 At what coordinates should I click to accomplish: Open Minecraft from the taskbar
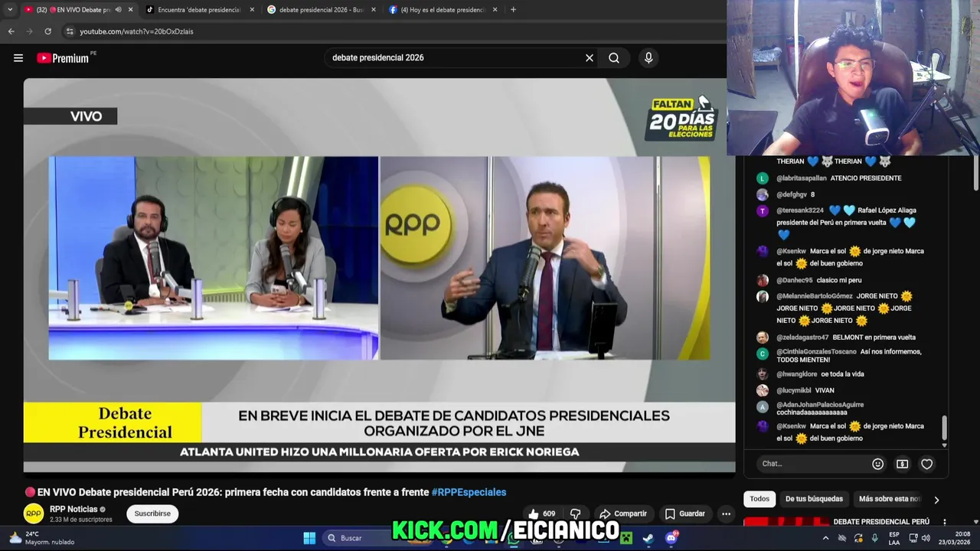626,538
